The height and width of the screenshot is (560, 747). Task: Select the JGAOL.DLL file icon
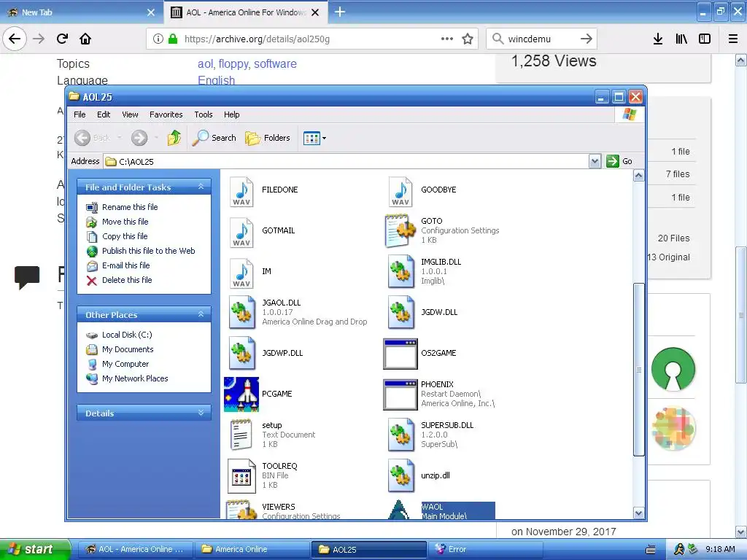click(x=241, y=312)
